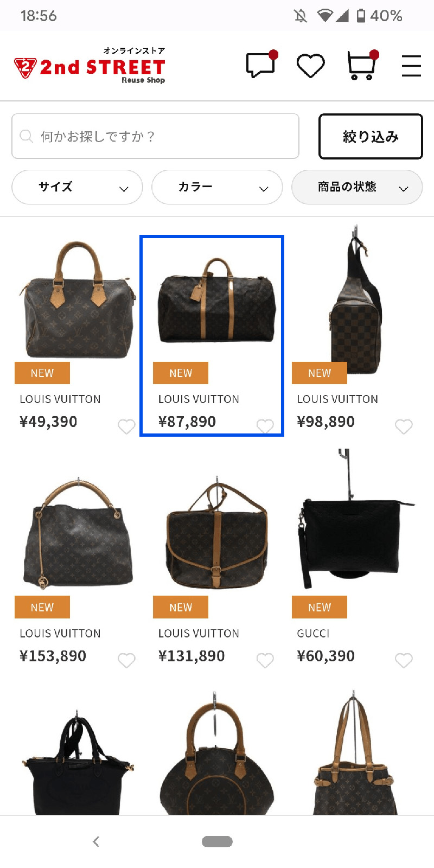Open the shopping cart icon
The height and width of the screenshot is (868, 434).
click(362, 65)
